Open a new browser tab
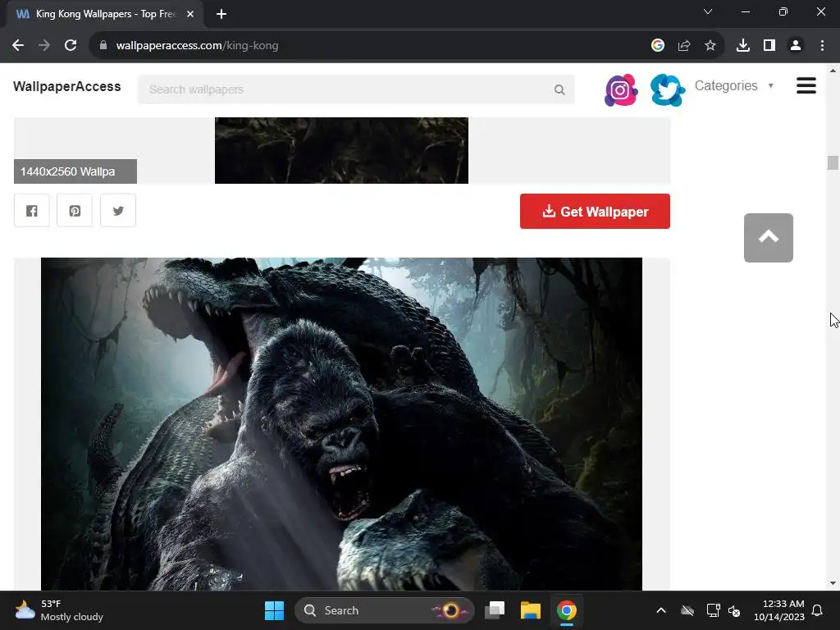The image size is (840, 630). click(221, 14)
